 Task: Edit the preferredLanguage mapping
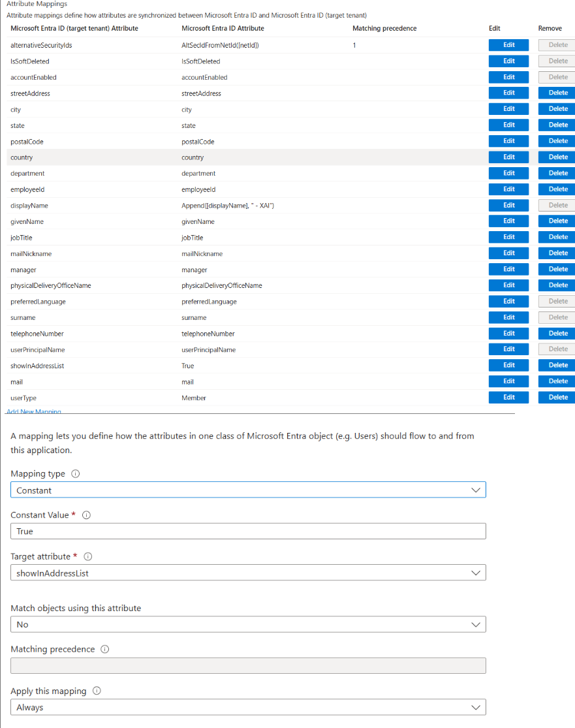[508, 302]
